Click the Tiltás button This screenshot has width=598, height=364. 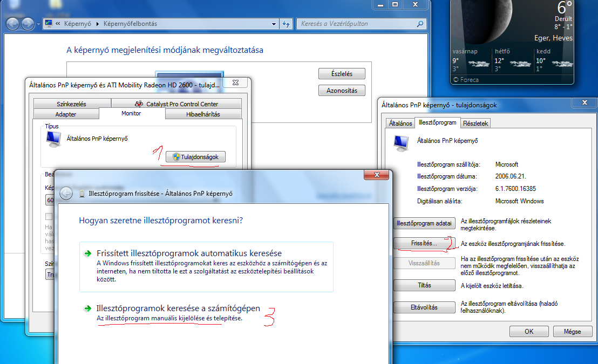point(424,285)
